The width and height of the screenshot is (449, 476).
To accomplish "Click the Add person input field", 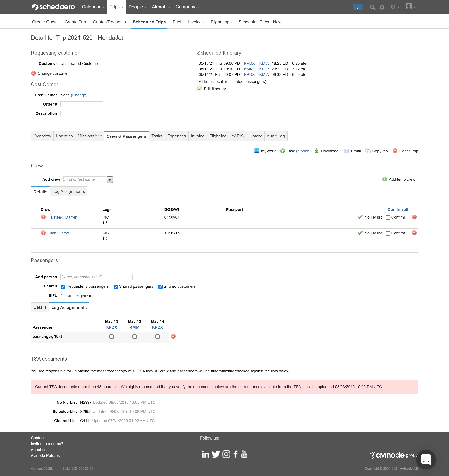I will click(96, 277).
